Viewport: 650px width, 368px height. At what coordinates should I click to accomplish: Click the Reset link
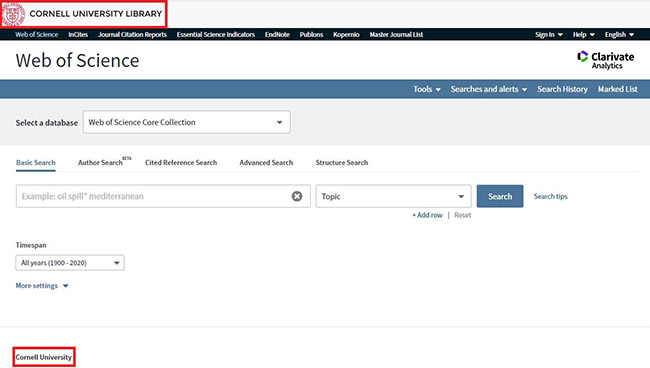point(463,215)
